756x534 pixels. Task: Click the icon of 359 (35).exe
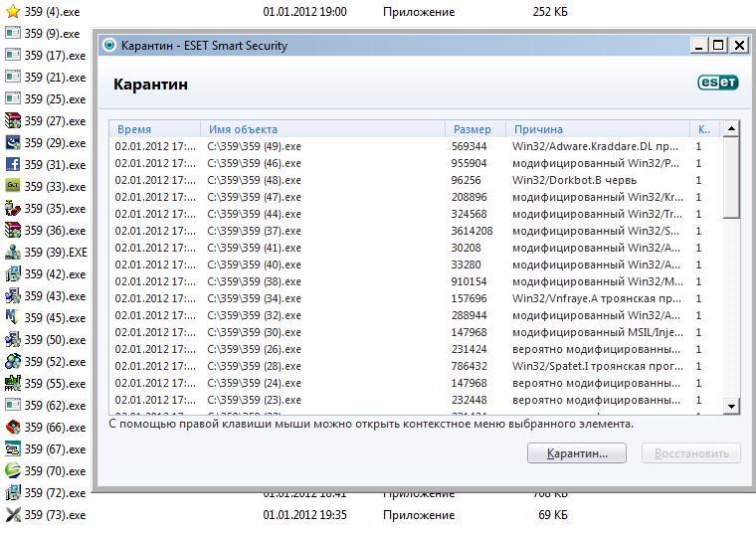13,208
